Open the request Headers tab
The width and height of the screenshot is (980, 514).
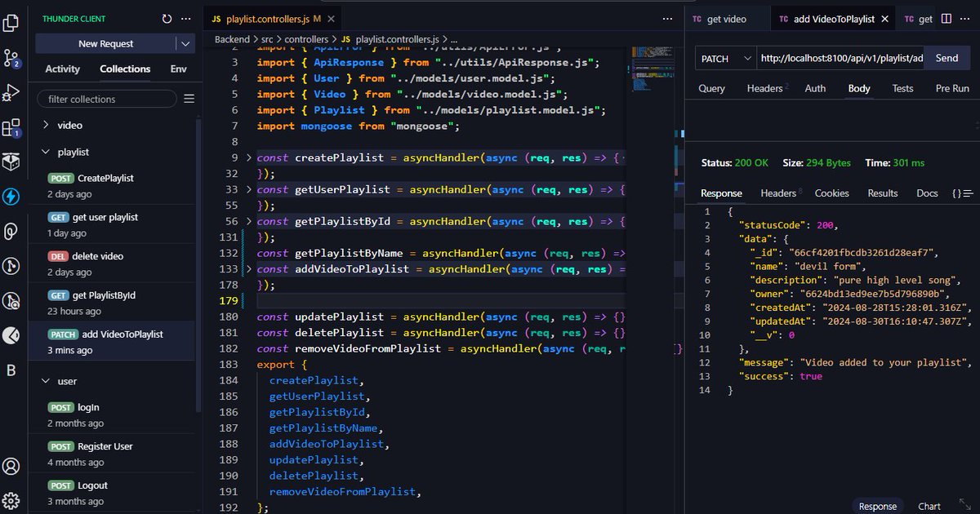pyautogui.click(x=764, y=88)
